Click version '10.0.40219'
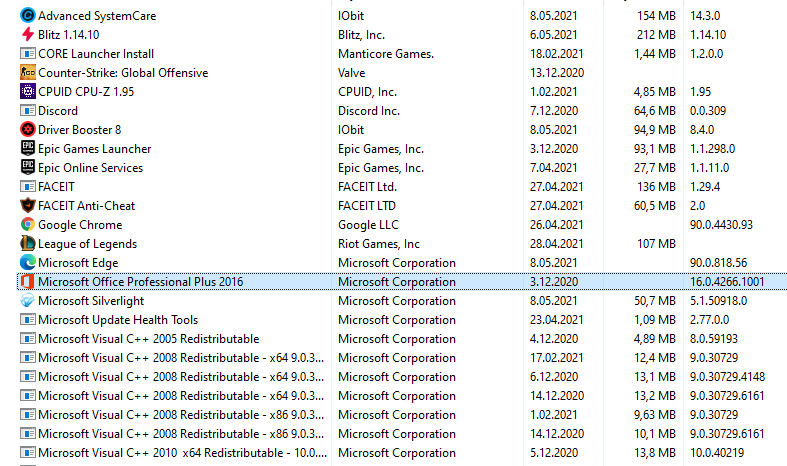This screenshot has width=787, height=466. (x=717, y=453)
